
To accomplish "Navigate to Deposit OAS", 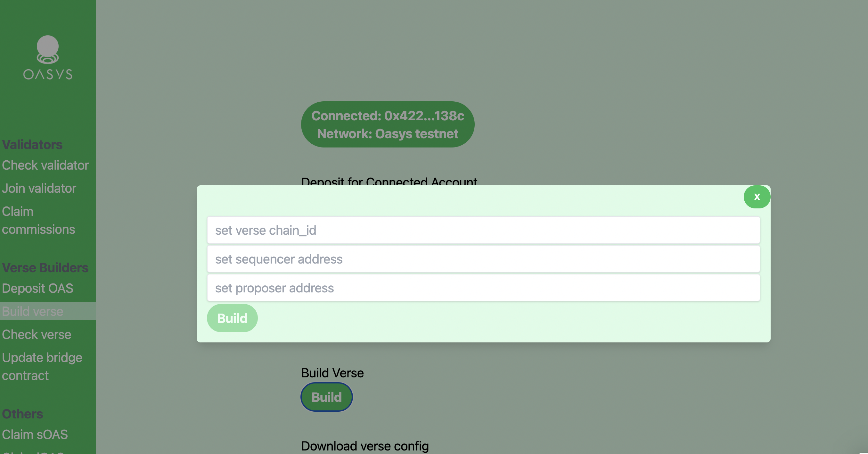I will [x=38, y=288].
